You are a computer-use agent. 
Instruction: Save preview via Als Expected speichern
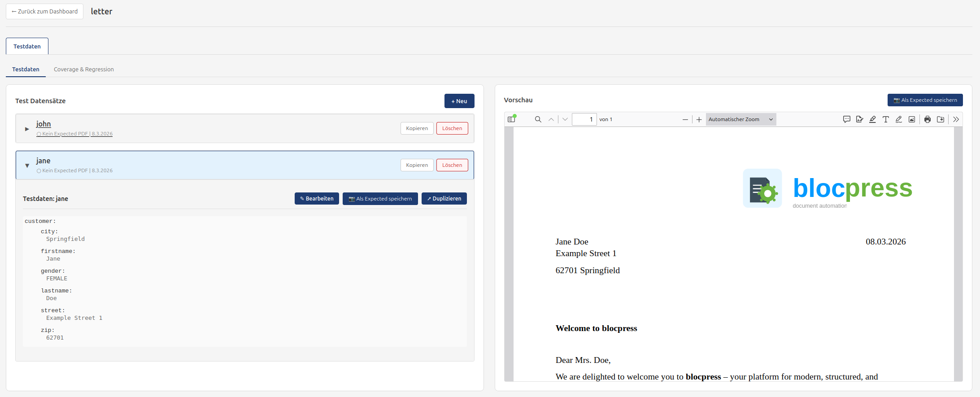(x=925, y=100)
